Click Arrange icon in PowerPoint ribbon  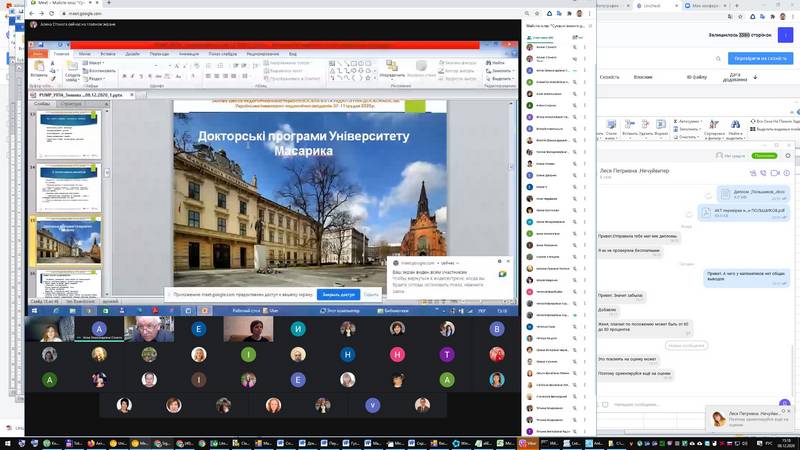pyautogui.click(x=392, y=66)
